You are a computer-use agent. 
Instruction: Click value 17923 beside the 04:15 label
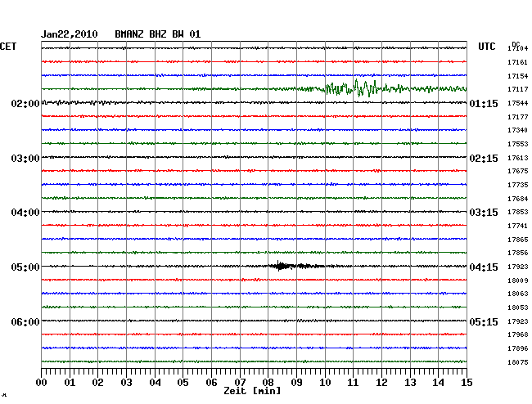518,267
